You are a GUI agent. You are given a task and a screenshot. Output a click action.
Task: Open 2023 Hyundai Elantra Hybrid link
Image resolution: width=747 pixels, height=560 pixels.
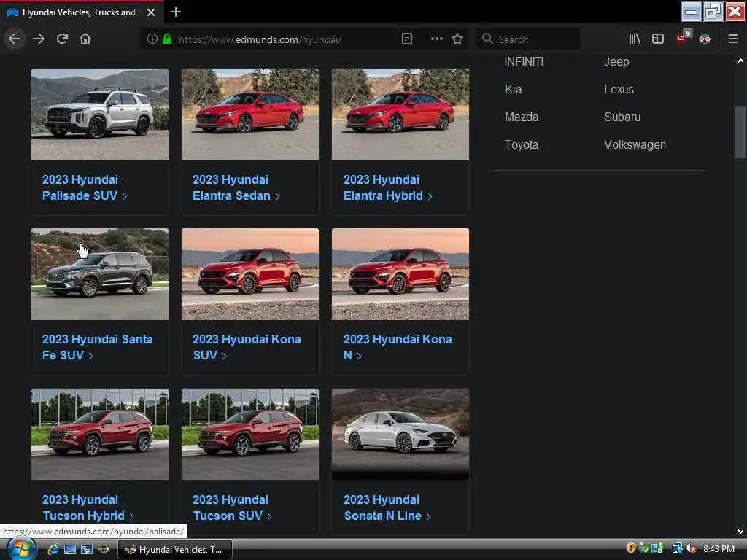coord(388,187)
